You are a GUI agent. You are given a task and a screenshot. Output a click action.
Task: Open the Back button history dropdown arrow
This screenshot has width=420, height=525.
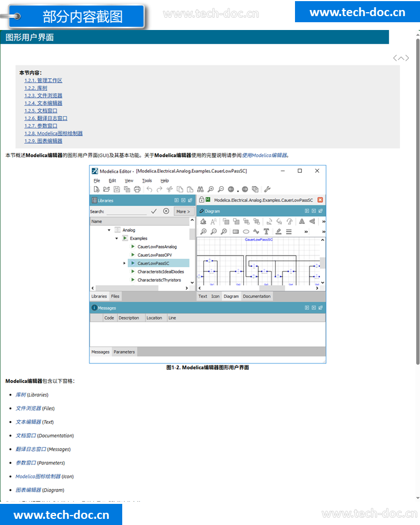point(238,191)
